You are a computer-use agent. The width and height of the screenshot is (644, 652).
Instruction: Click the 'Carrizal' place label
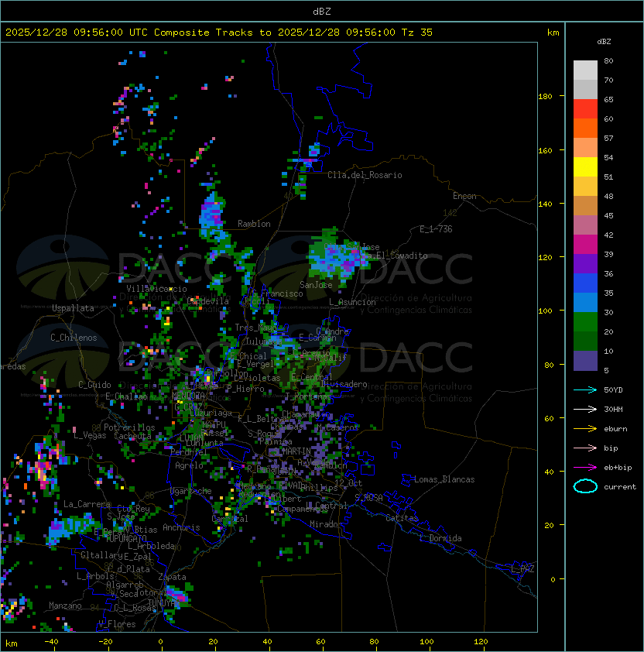[x=230, y=519]
